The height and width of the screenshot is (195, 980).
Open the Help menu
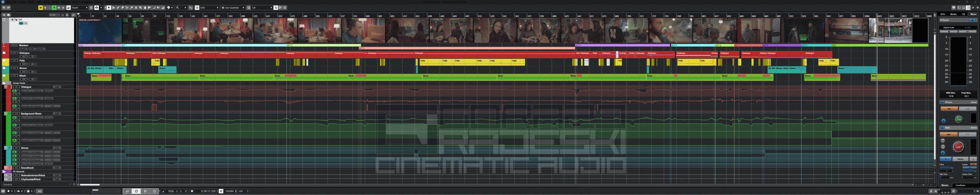(x=127, y=2)
